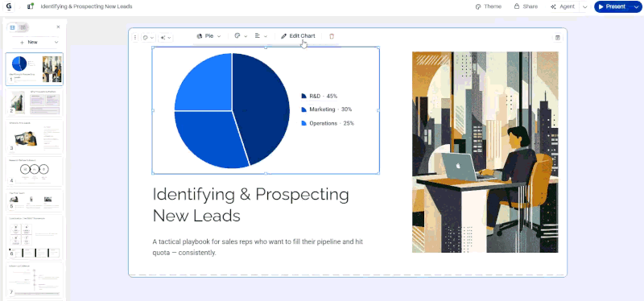Change chart type from Pie dropdown

[208, 36]
